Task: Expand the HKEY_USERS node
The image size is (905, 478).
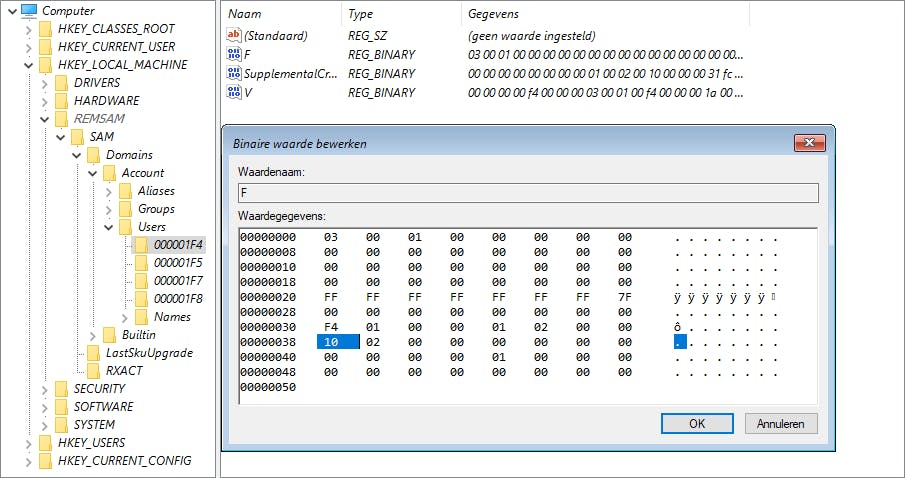Action: [x=29, y=443]
